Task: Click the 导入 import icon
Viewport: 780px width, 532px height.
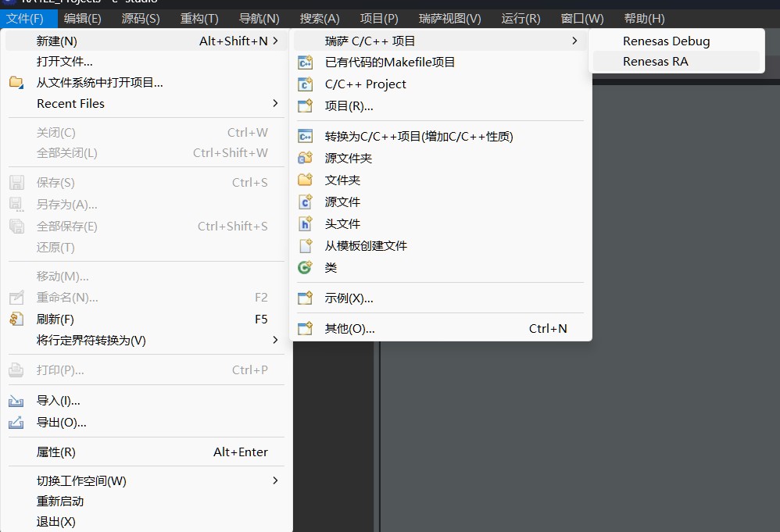Action: (16, 401)
